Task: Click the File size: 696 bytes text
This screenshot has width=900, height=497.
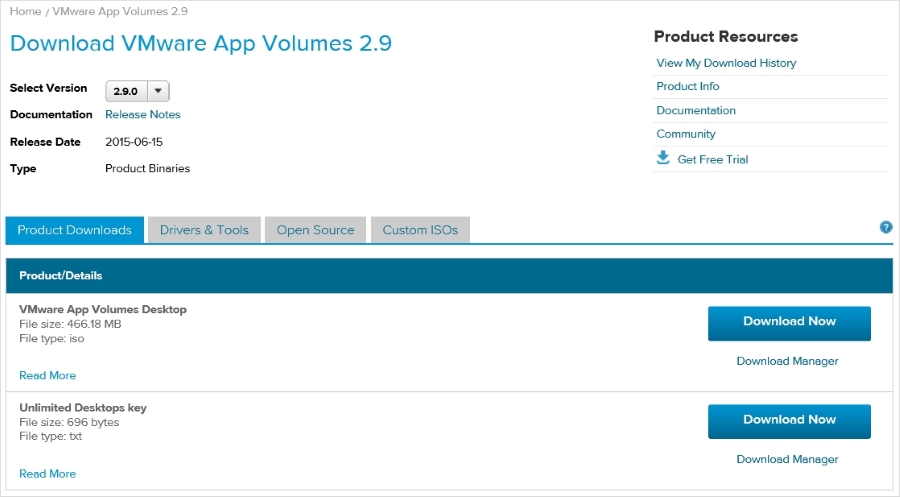Action: click(x=69, y=422)
